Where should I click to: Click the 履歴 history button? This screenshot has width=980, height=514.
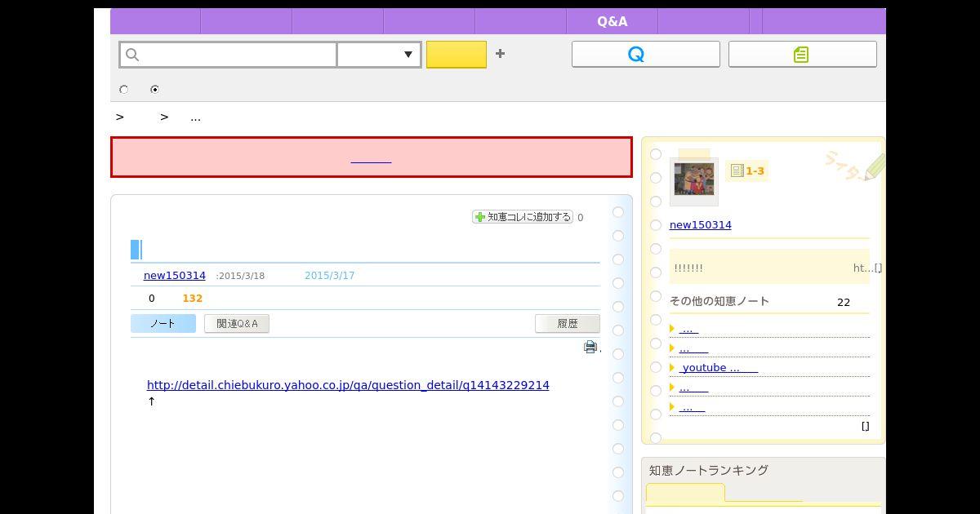coord(568,324)
